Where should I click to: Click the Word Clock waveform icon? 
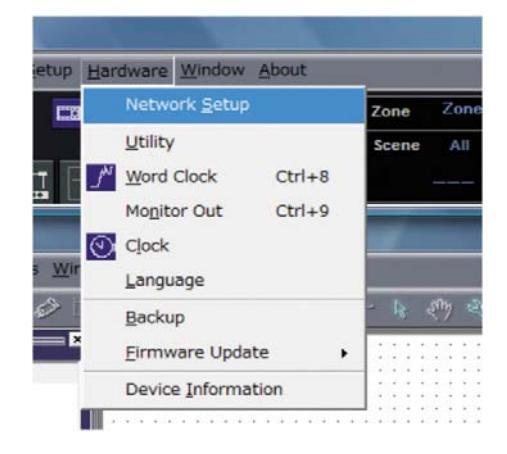101,177
